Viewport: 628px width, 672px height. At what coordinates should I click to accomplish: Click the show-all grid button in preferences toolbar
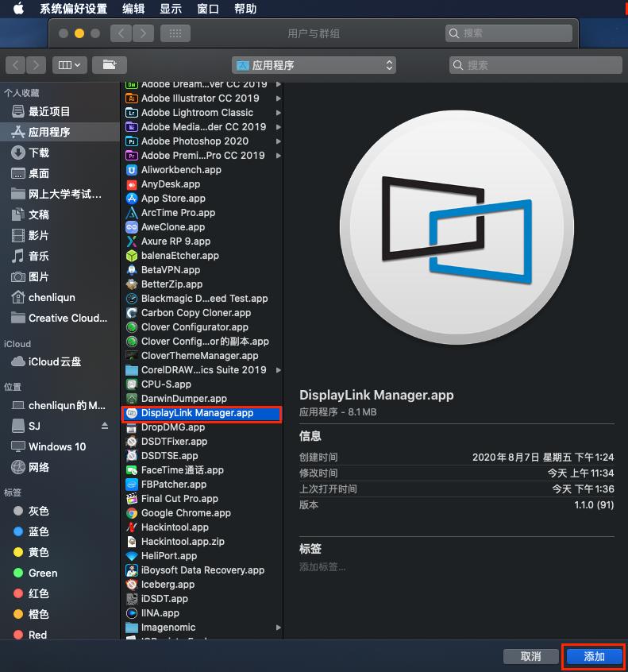175,33
